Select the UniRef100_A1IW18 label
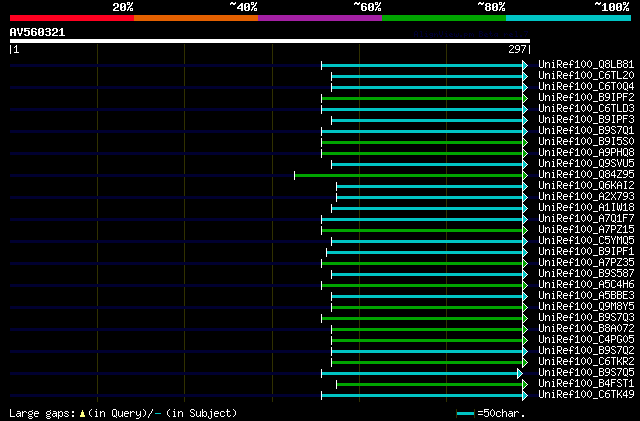The image size is (640, 421). tap(586, 208)
